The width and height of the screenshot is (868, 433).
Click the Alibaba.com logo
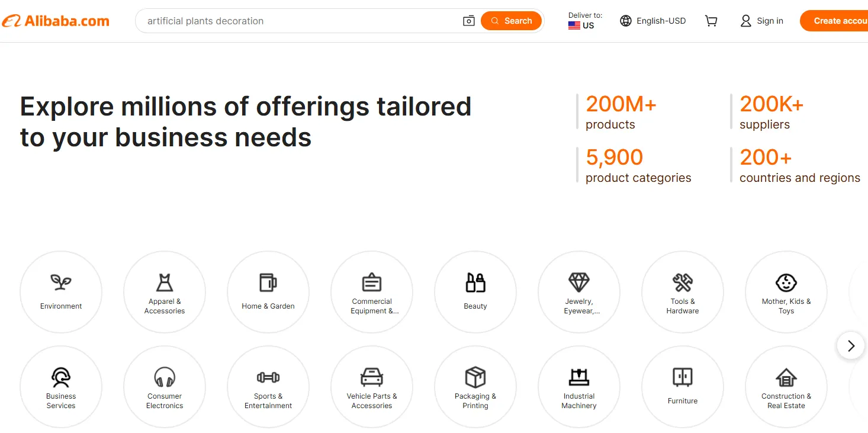(56, 21)
